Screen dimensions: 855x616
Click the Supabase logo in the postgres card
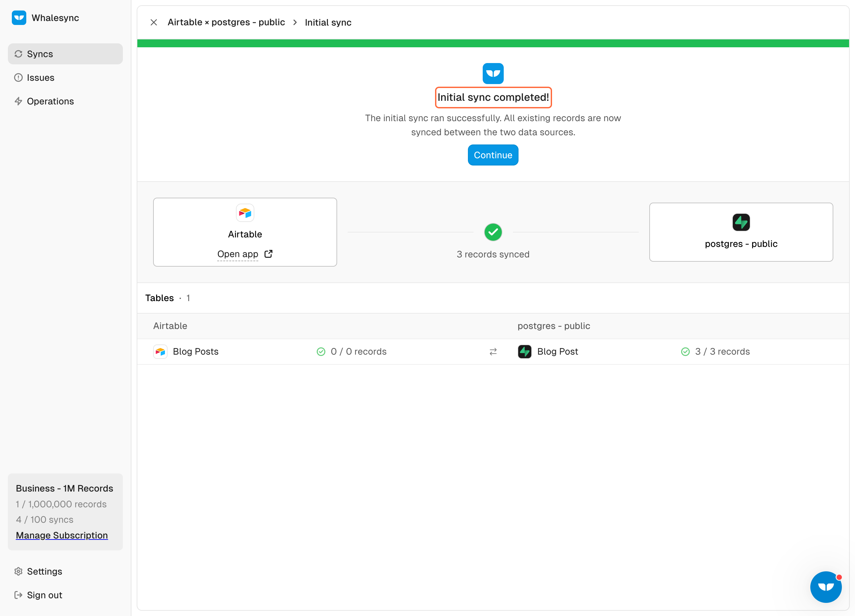741,222
